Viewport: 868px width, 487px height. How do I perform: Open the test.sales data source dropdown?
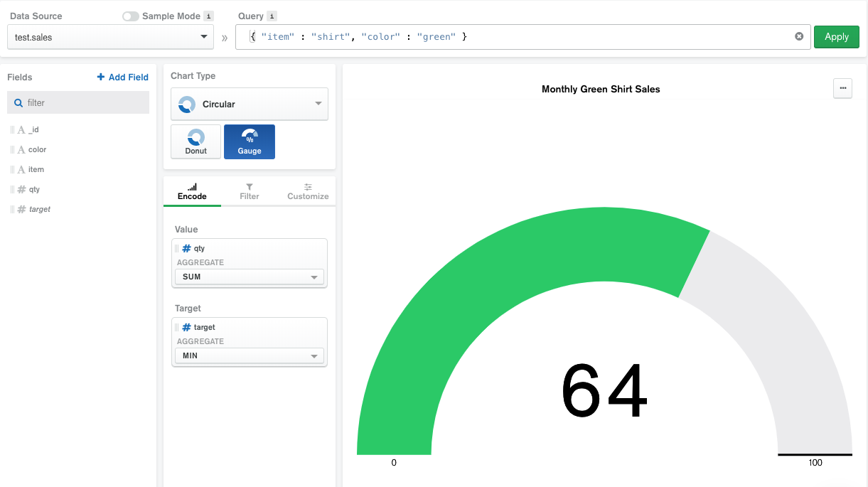[110, 37]
